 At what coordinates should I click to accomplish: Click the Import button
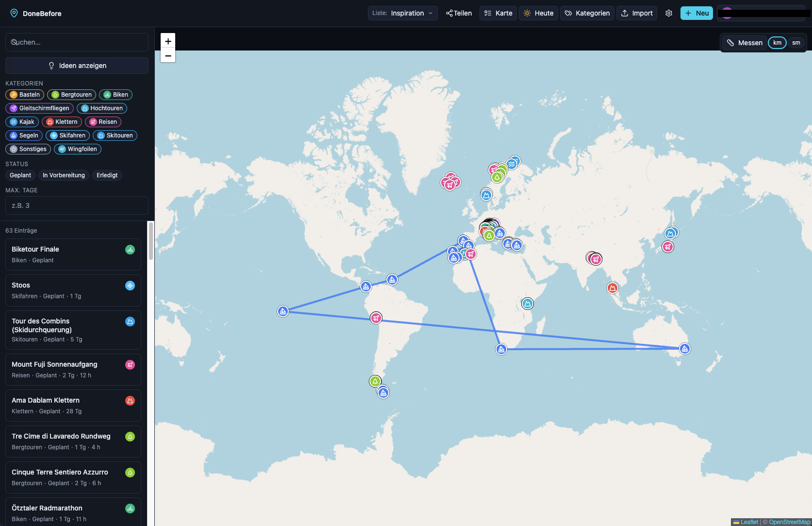click(637, 13)
